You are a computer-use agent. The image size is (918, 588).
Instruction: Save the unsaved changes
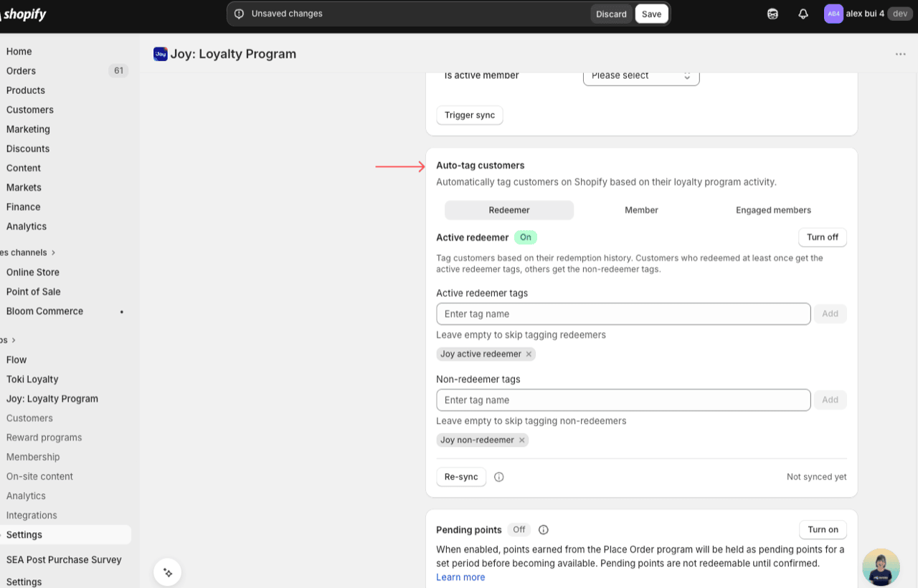(x=652, y=14)
